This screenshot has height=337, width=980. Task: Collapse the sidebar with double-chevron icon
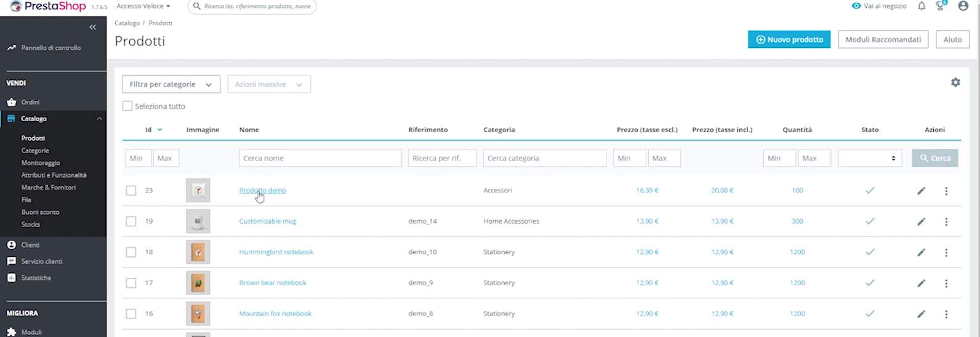tap(92, 27)
